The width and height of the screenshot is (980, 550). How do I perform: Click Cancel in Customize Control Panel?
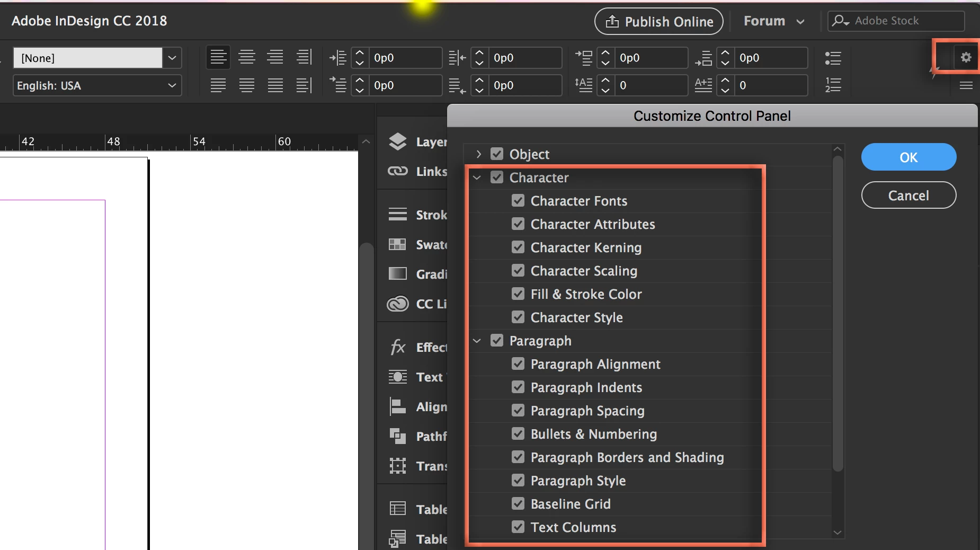click(908, 196)
